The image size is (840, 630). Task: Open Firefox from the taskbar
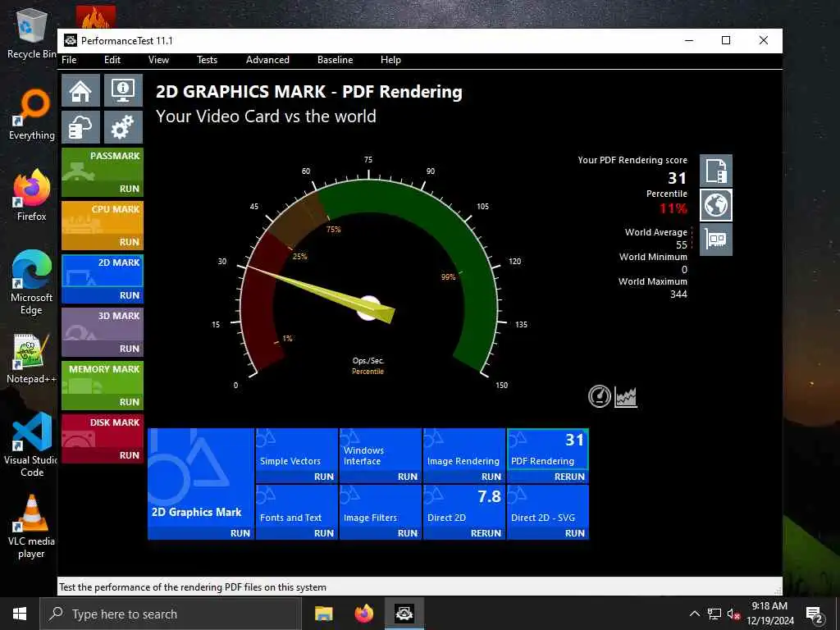click(x=363, y=614)
